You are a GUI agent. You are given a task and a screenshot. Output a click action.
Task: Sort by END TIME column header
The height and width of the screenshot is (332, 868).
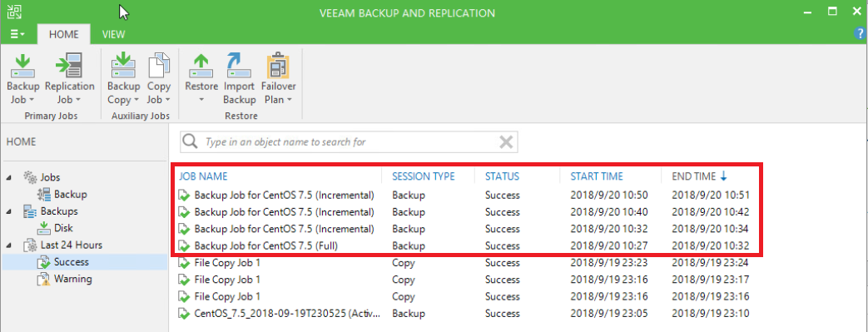(698, 176)
